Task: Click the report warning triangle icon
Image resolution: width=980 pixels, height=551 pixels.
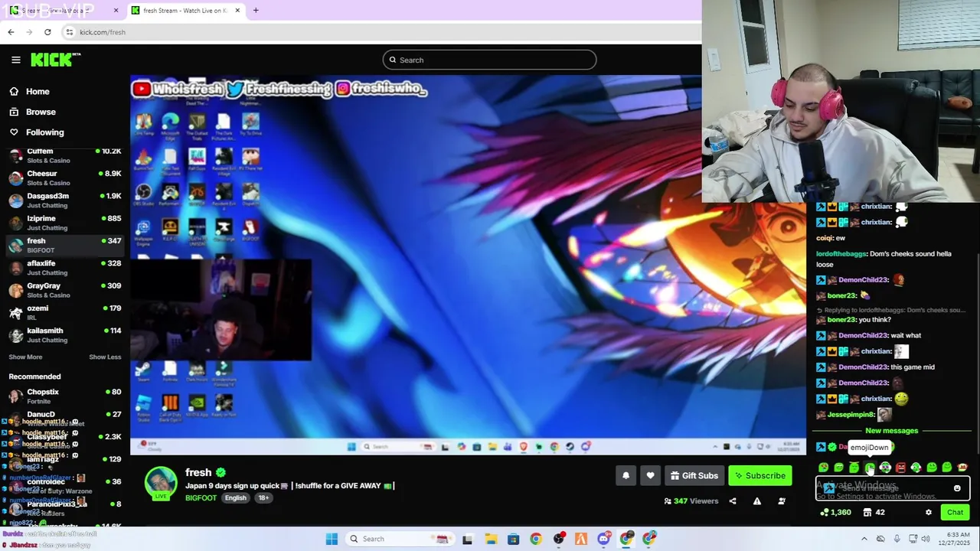Action: [757, 501]
